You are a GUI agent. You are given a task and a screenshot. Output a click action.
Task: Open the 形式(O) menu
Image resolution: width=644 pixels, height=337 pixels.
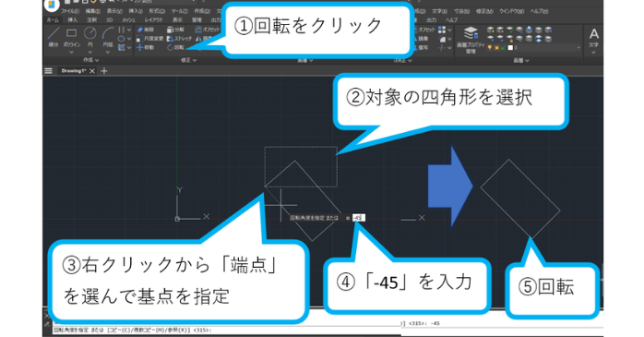click(x=157, y=11)
